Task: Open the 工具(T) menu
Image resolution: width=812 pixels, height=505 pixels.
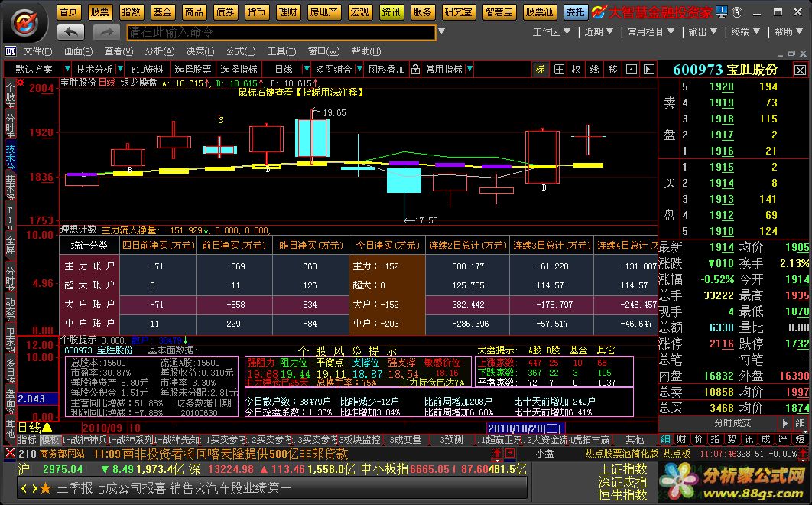Action: click(281, 51)
